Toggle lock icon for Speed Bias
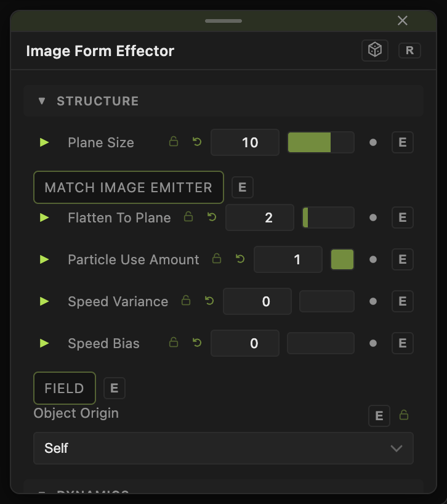Image resolution: width=447 pixels, height=504 pixels. pyautogui.click(x=174, y=343)
